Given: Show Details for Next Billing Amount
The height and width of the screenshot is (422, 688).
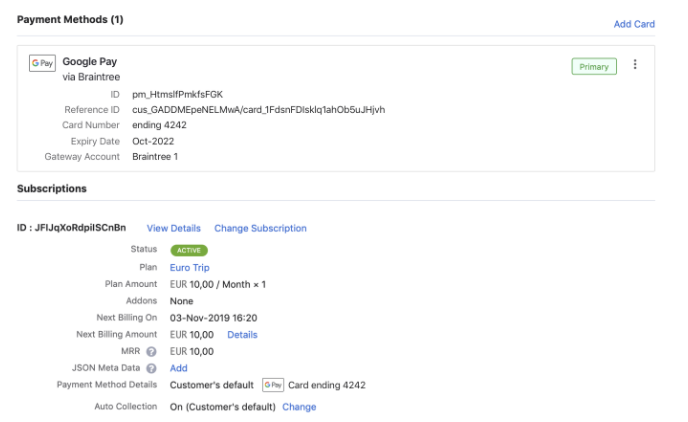Looking at the screenshot, I should (242, 334).
